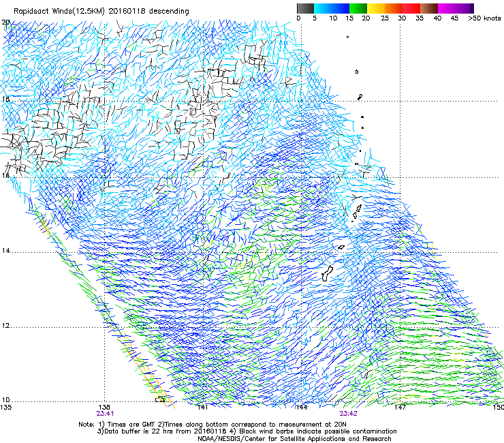The image size is (504, 443).
Task: Click the gray 0-5 knots legend color
Action: coord(305,8)
